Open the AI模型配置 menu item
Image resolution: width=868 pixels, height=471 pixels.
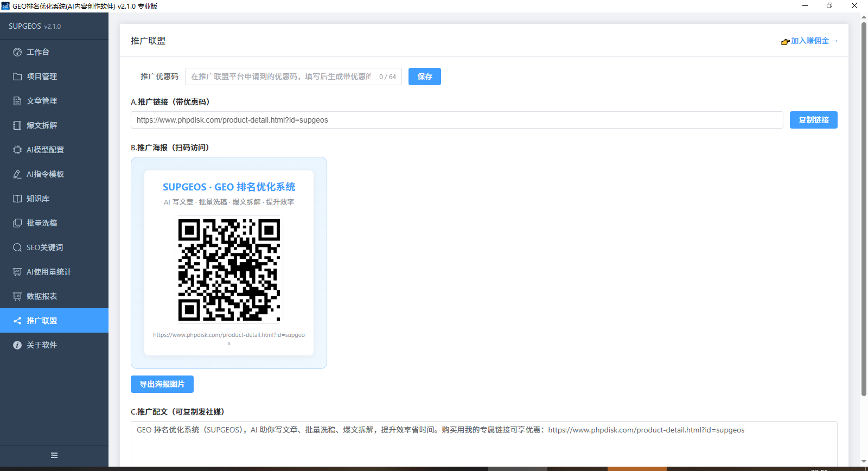[x=54, y=150]
